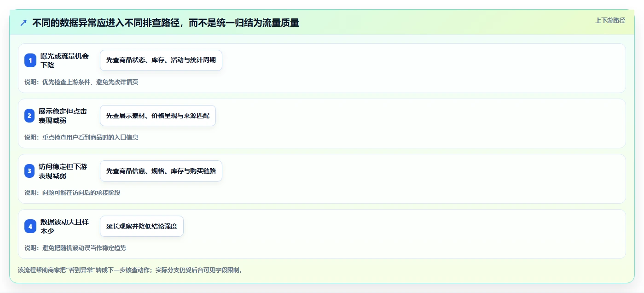
Task: Select the 先查商品状态、库存、活动与统计周期 chip
Action: pyautogui.click(x=161, y=60)
